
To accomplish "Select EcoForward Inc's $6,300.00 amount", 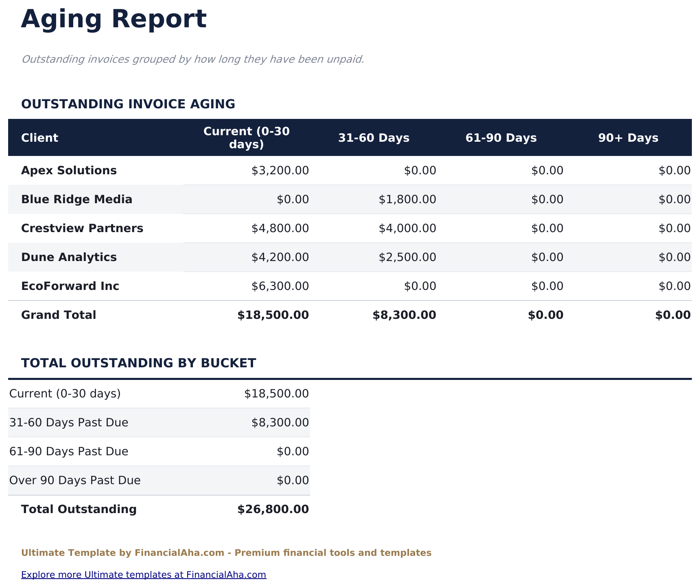I will coord(280,286).
